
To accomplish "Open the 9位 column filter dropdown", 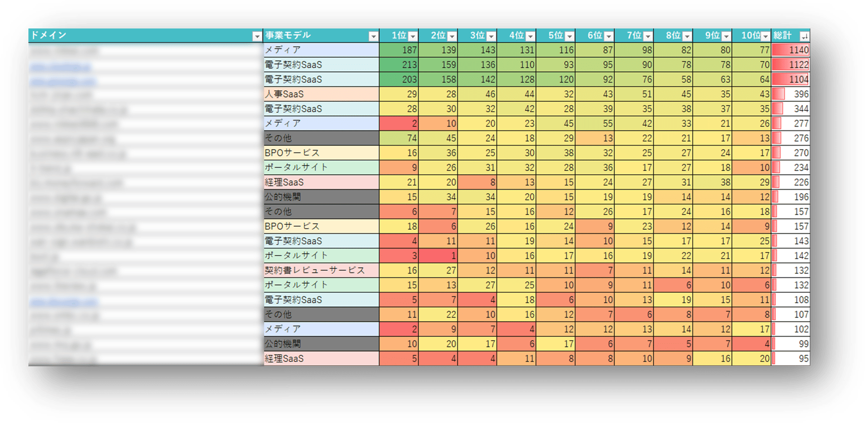I will (726, 36).
